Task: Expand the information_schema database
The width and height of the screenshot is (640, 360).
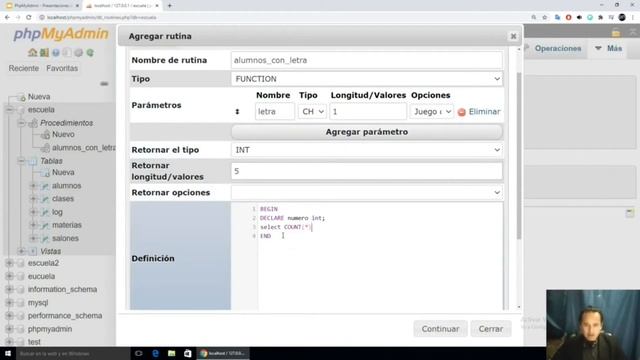Action: pos(9,289)
